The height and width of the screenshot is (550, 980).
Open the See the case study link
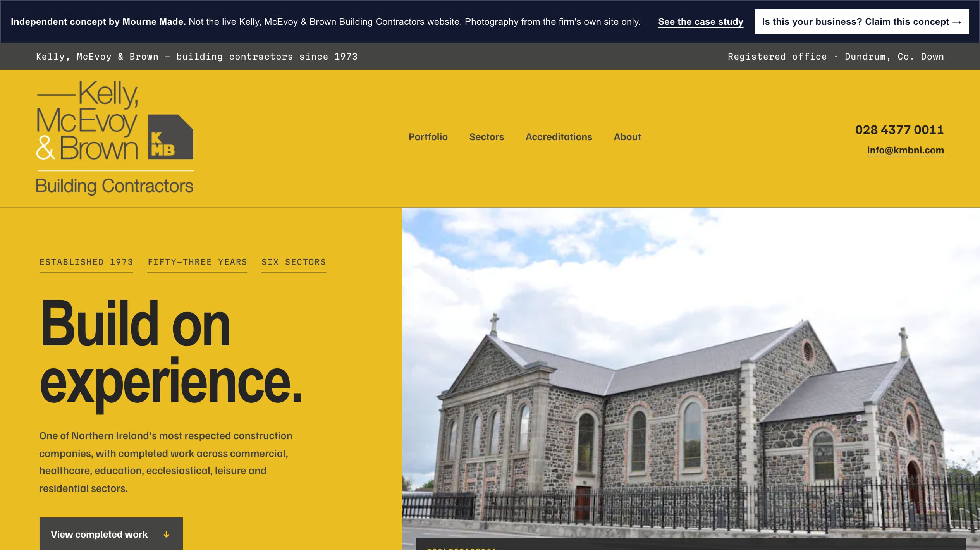pyautogui.click(x=700, y=22)
